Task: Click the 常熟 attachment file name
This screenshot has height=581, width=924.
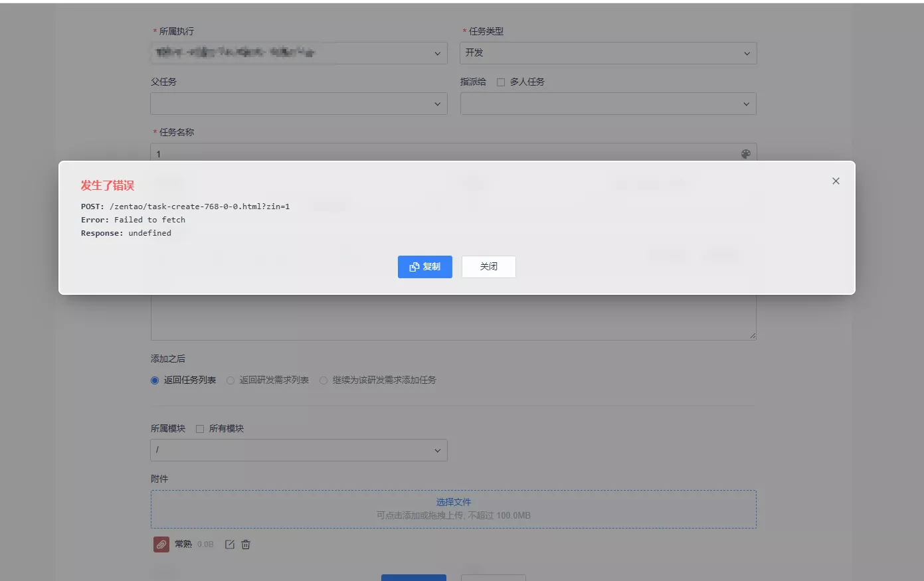Action: pyautogui.click(x=183, y=544)
